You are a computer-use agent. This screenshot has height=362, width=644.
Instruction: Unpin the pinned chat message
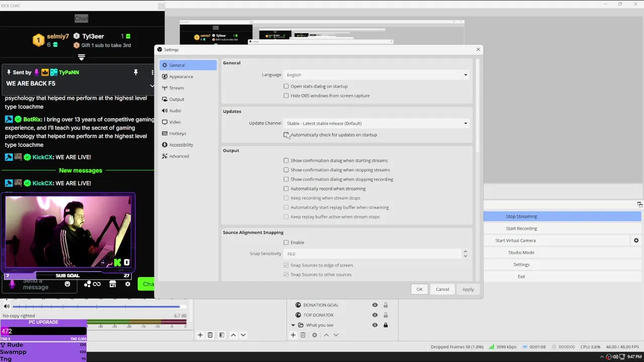point(135,72)
